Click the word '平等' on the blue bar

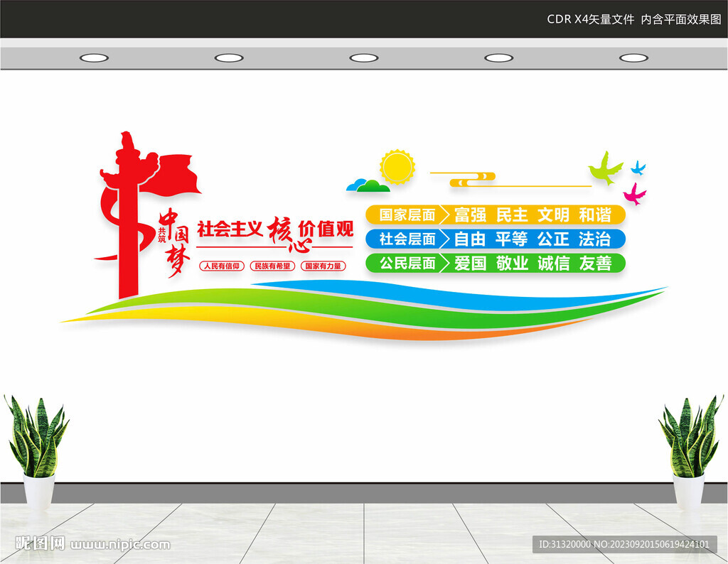tap(512, 239)
